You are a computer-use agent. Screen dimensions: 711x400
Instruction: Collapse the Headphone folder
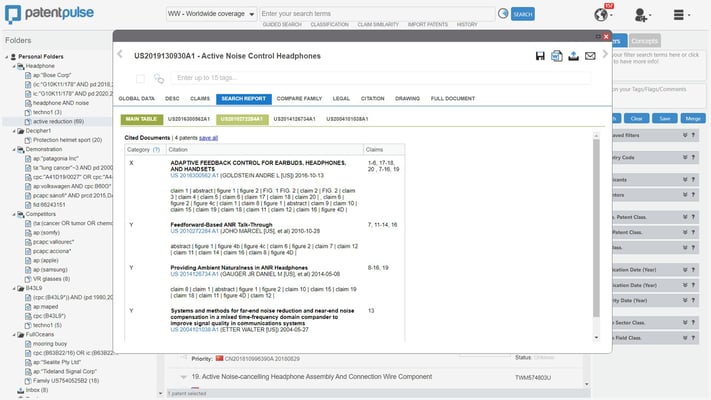tap(14, 66)
